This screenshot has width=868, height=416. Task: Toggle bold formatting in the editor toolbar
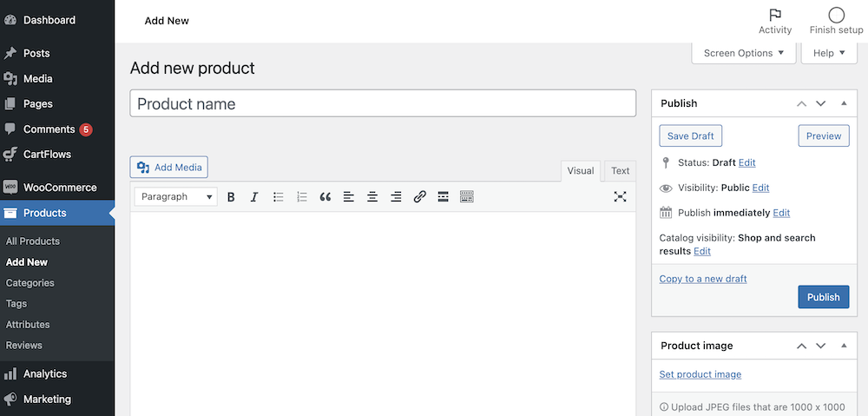pyautogui.click(x=231, y=197)
